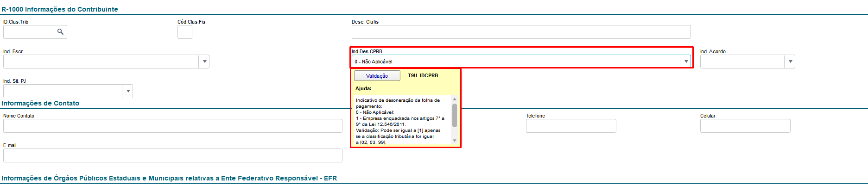This screenshot has height=186, width=868.
Task: Open the Ind. Sit. PJ dropdown
Action: tap(128, 91)
